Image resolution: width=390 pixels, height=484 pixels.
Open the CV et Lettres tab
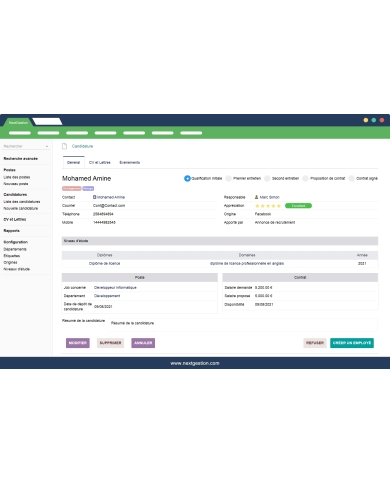pyautogui.click(x=100, y=162)
